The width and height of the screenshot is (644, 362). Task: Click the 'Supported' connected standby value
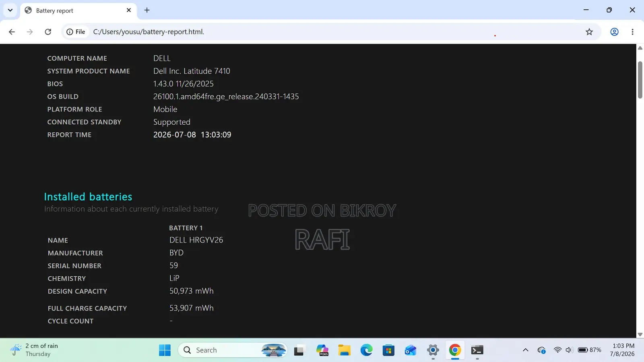[171, 122]
